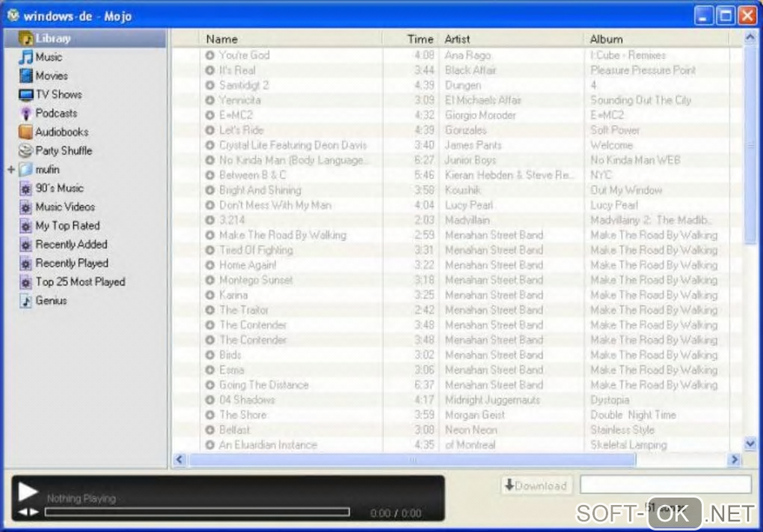Select the Recently Played playlist

[72, 263]
